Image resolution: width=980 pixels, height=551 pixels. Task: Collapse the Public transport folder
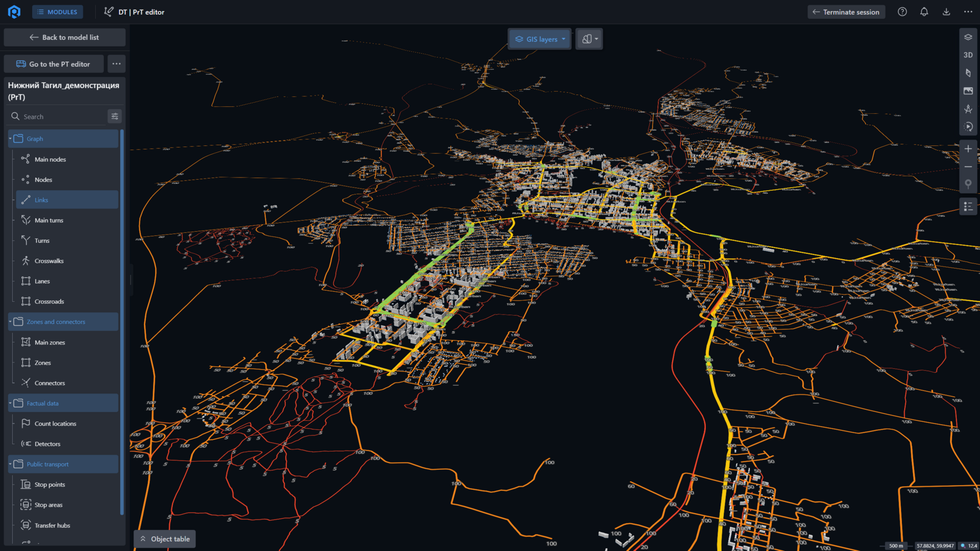tap(10, 464)
